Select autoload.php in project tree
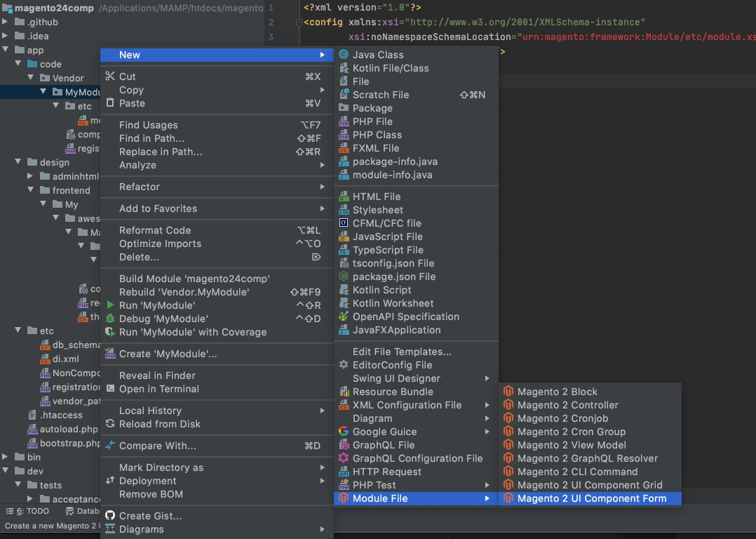This screenshot has width=756, height=539. pyautogui.click(x=68, y=429)
